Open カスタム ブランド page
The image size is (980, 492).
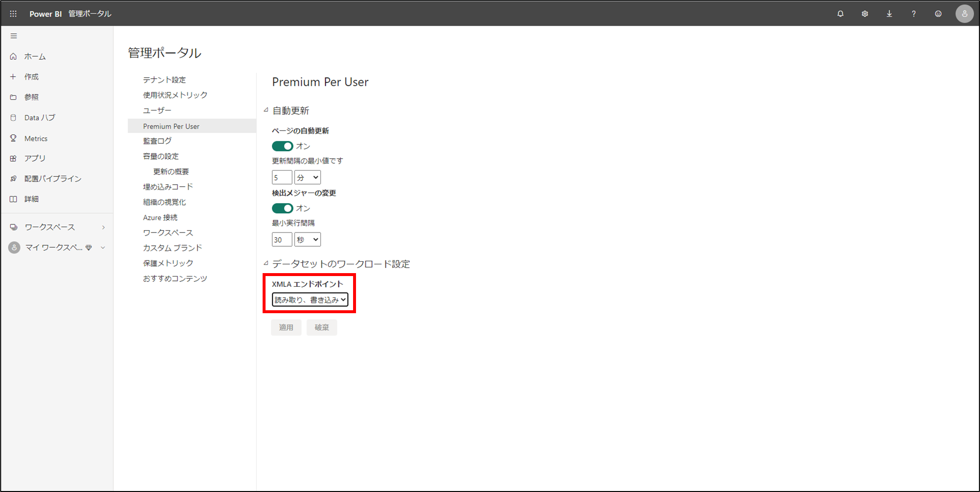(172, 248)
